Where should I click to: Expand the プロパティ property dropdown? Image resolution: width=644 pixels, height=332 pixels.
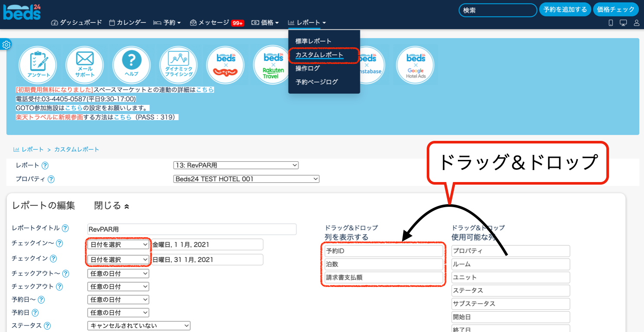246,179
